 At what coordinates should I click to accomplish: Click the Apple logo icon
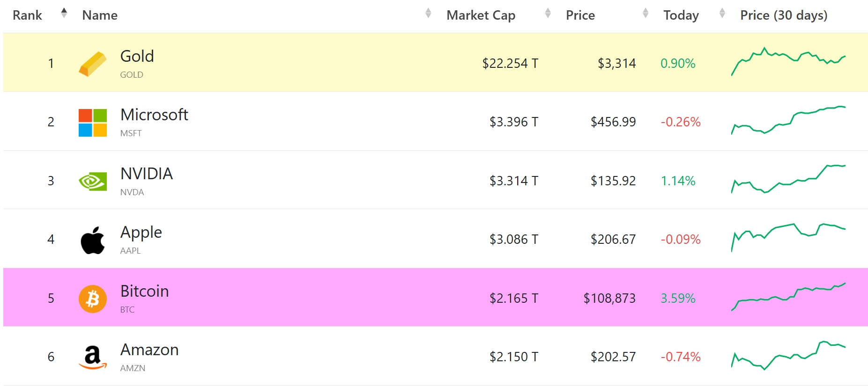[92, 240]
